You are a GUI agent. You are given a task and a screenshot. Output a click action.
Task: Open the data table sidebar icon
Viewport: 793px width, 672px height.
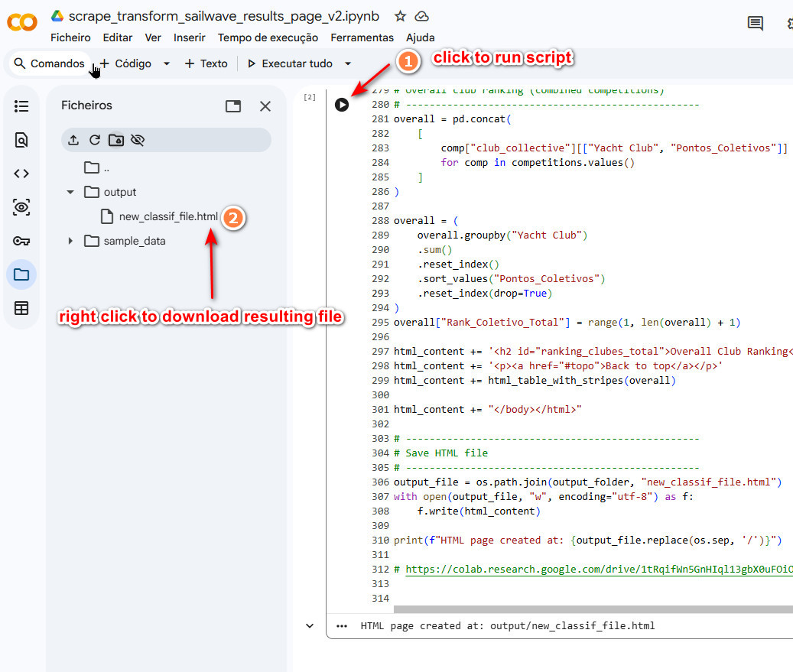tap(21, 308)
